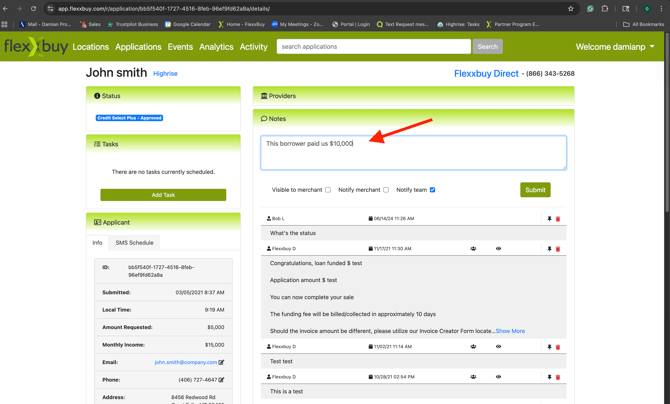Click the Add Task button
Viewport: 670px width, 404px height.
(163, 195)
